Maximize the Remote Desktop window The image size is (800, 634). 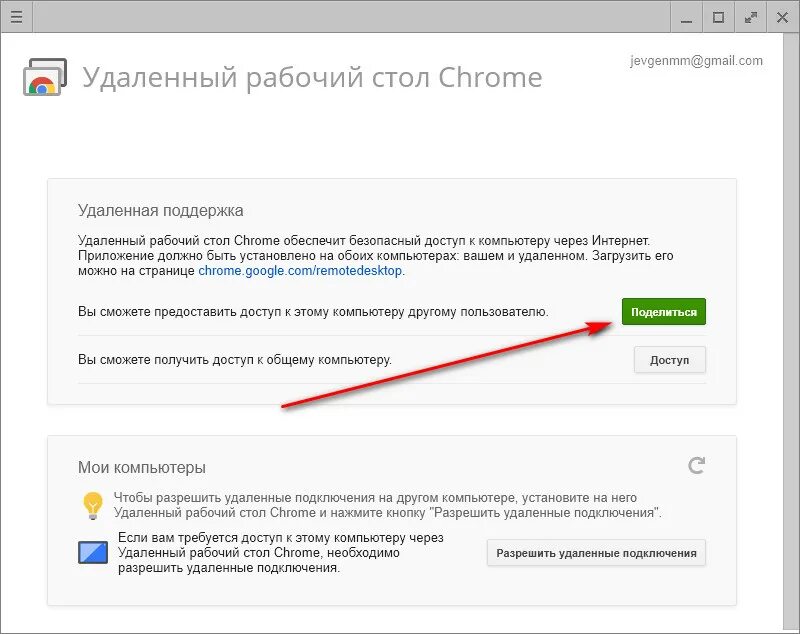pos(718,17)
